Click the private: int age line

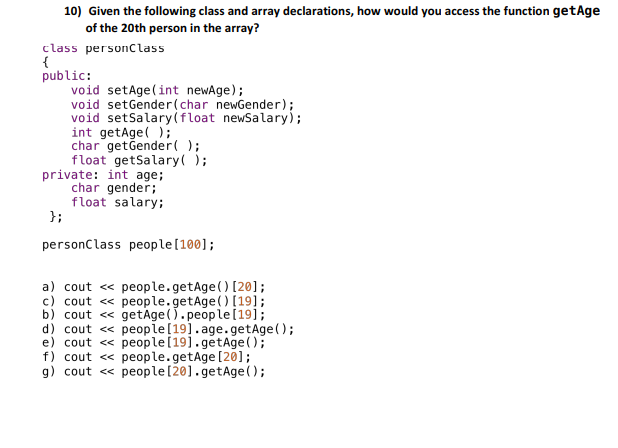103,175
